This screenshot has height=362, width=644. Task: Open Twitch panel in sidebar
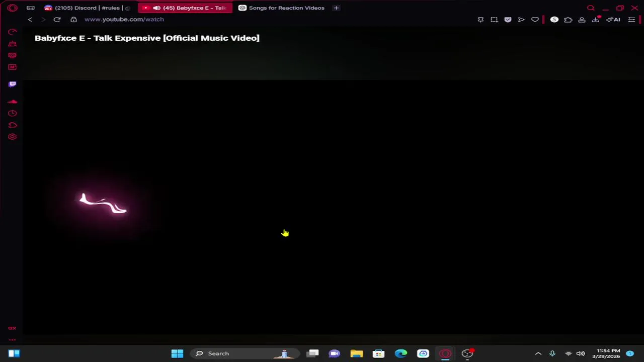coord(13,84)
